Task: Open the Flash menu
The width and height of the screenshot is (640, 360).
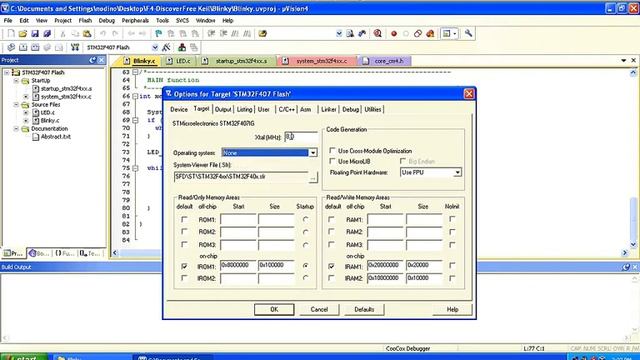Action: pos(85,20)
